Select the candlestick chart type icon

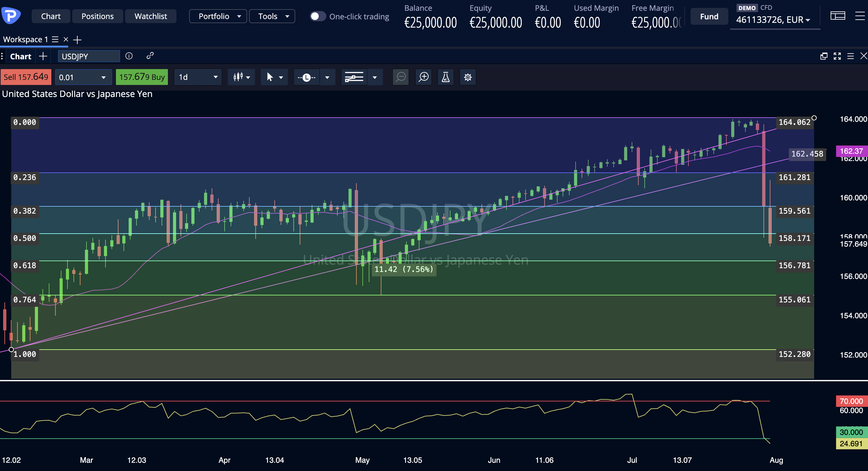[x=238, y=77]
